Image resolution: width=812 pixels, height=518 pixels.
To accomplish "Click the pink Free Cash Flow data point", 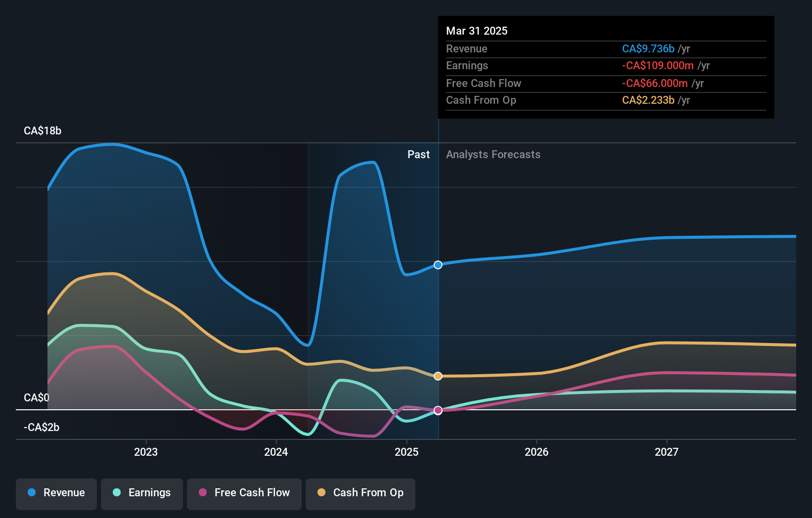I will tap(438, 410).
